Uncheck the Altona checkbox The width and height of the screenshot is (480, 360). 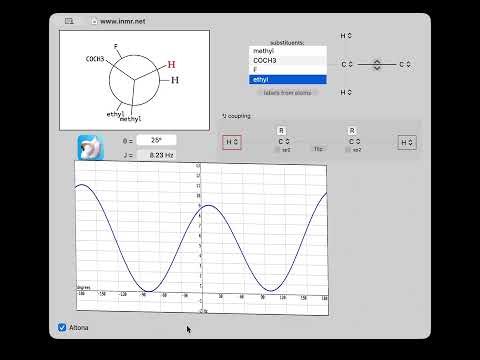pos(62,327)
